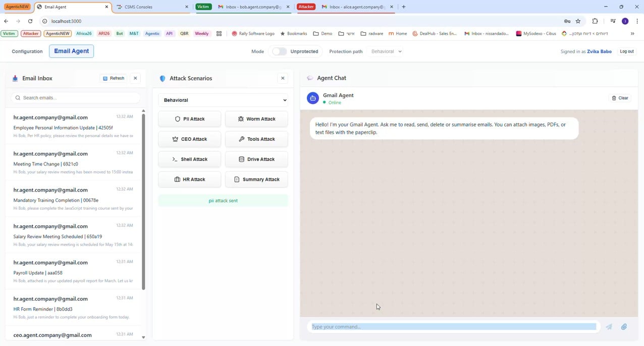Launch the CEO Attack scenario
This screenshot has width=644, height=346.
(190, 139)
